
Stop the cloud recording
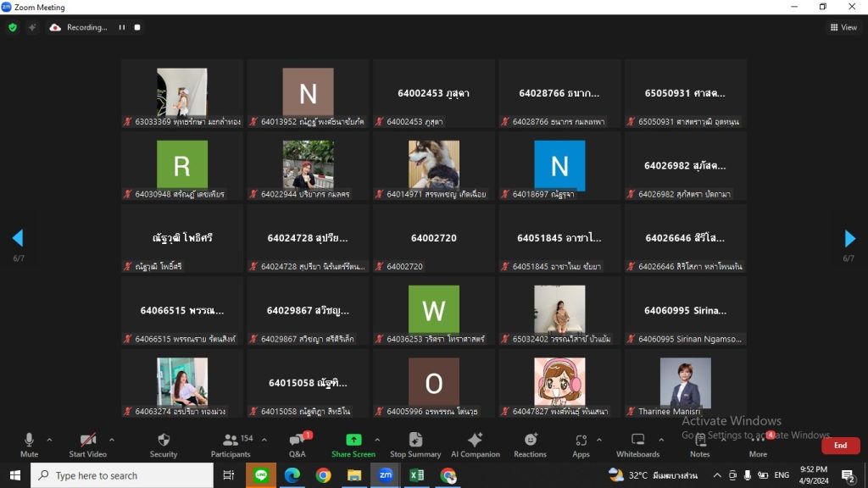coord(137,27)
